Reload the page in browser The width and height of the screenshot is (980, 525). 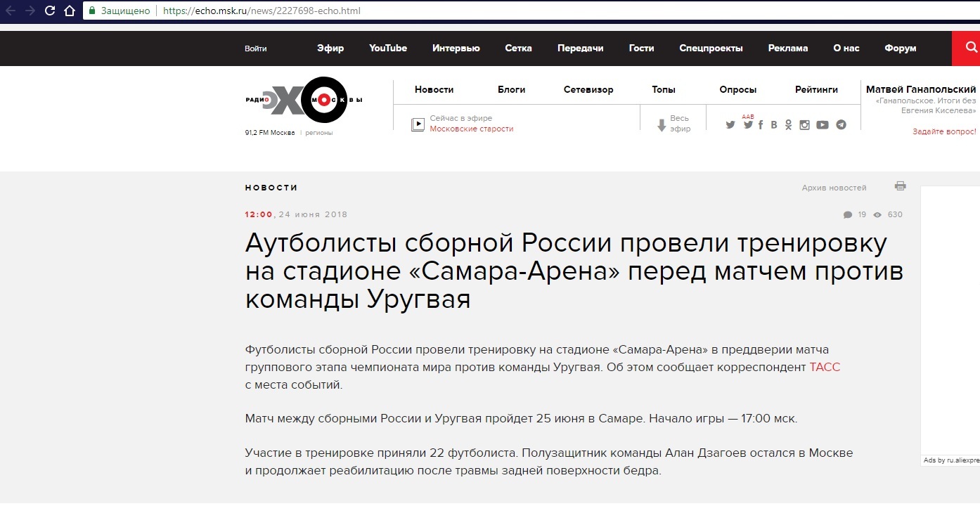pyautogui.click(x=50, y=11)
